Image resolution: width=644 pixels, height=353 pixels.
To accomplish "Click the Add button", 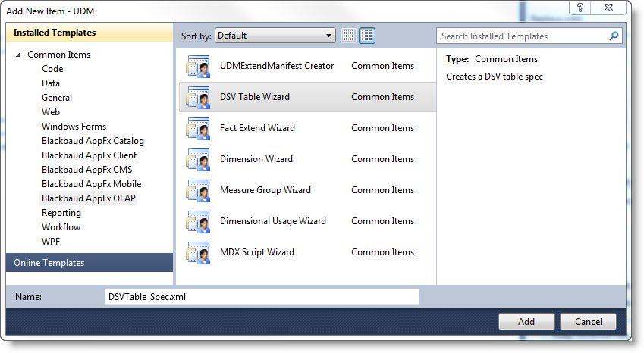I will (526, 322).
